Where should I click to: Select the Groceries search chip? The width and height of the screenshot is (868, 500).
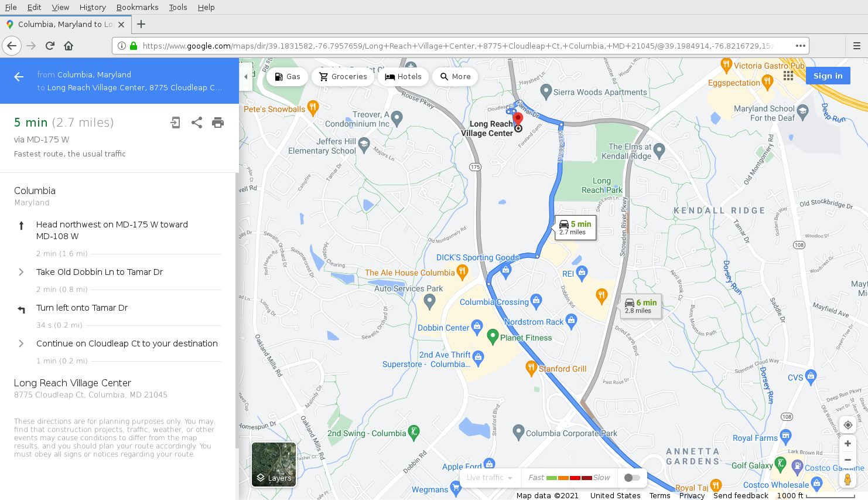343,77
